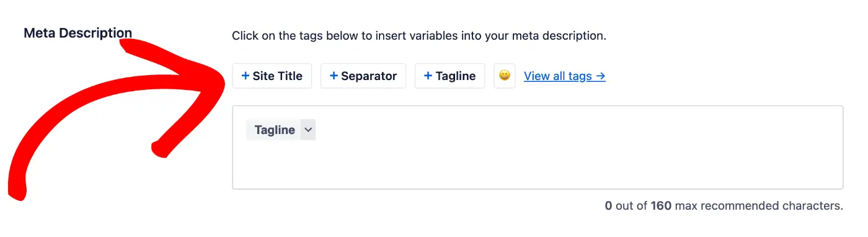Add the Tagline variable tag
This screenshot has width=868, height=237.
coord(450,76)
